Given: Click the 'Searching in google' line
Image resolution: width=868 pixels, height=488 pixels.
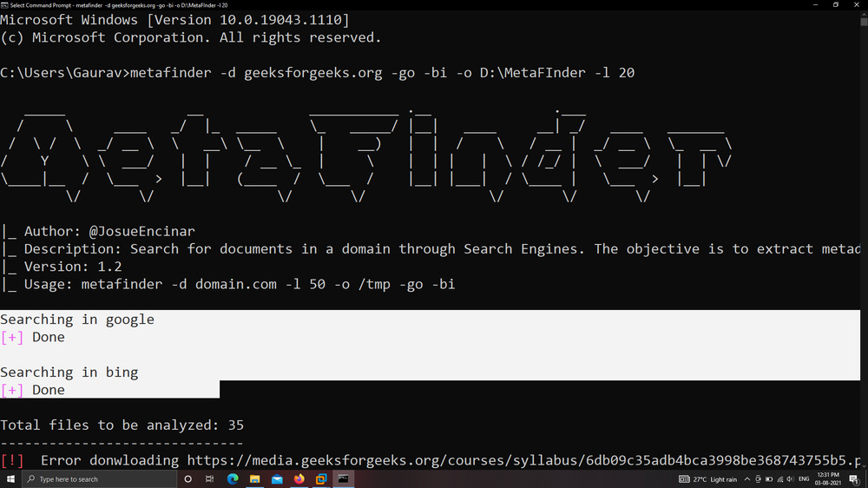Looking at the screenshot, I should pos(77,320).
